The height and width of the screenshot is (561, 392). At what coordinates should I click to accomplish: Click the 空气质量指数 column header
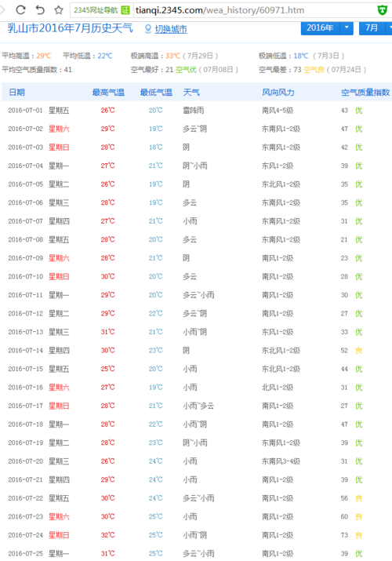click(x=365, y=93)
